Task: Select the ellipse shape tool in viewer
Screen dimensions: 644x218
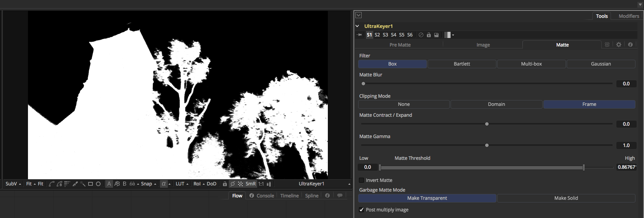Action: click(98, 184)
